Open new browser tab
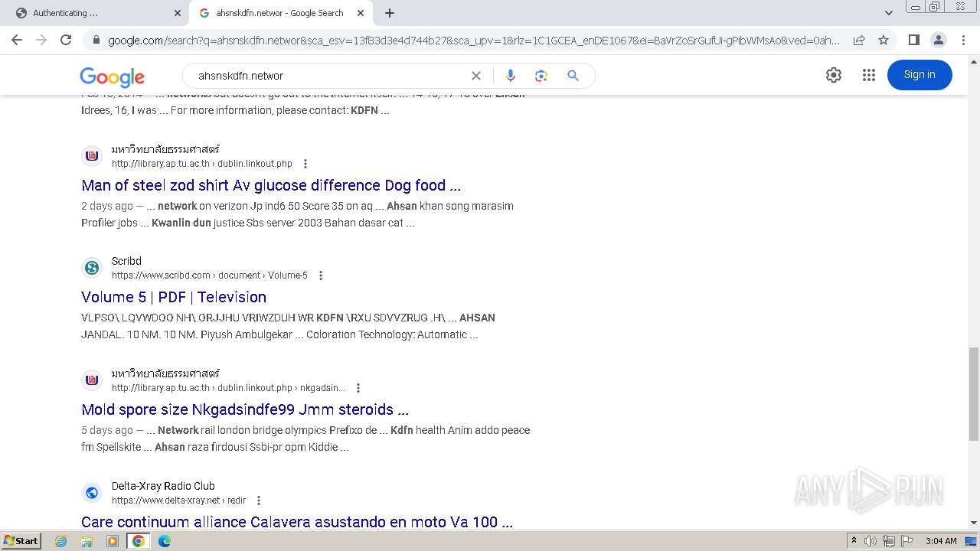980x551 pixels. [390, 13]
